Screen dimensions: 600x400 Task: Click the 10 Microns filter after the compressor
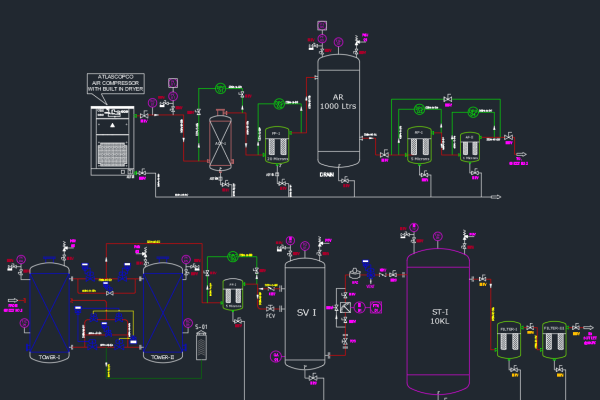pos(275,144)
